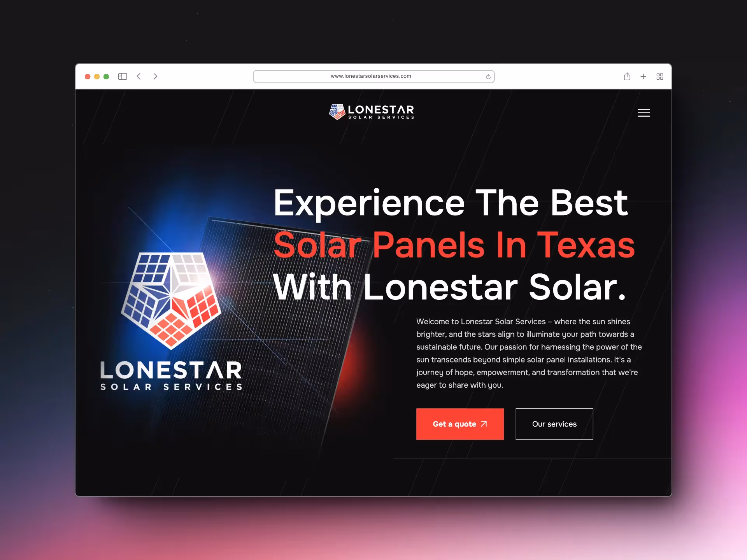
Task: Toggle the browser sidebar icon
Action: [x=123, y=77]
